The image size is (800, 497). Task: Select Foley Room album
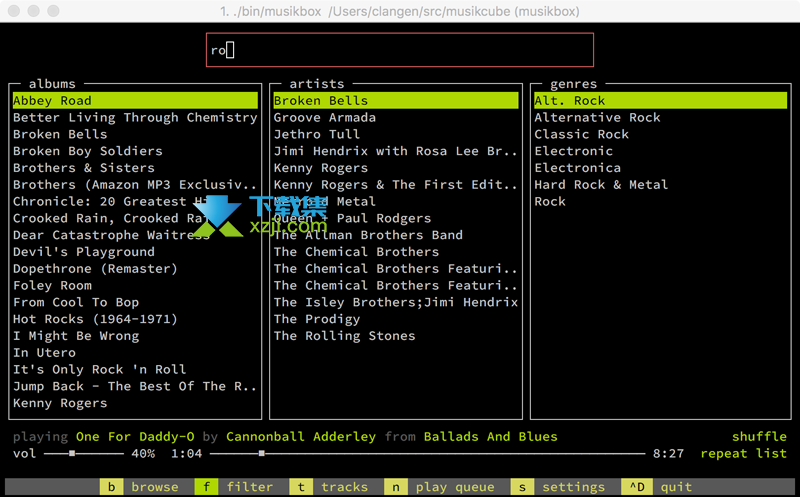click(135, 286)
